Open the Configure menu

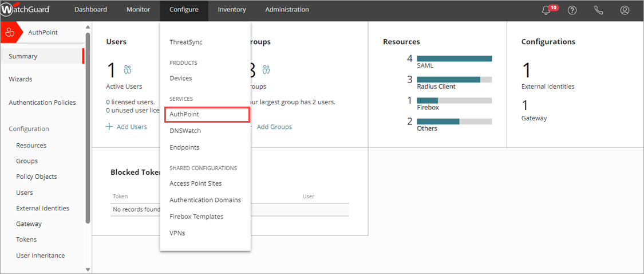pyautogui.click(x=184, y=10)
